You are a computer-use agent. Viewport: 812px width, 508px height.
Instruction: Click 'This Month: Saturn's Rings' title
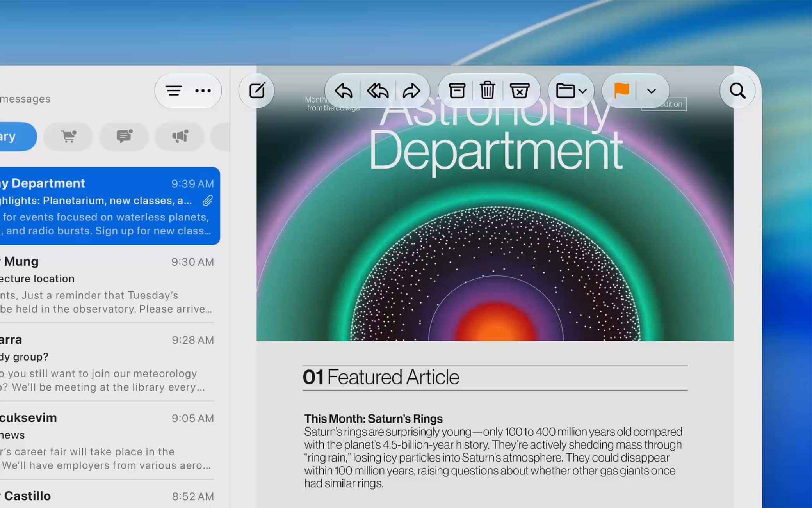click(x=373, y=419)
